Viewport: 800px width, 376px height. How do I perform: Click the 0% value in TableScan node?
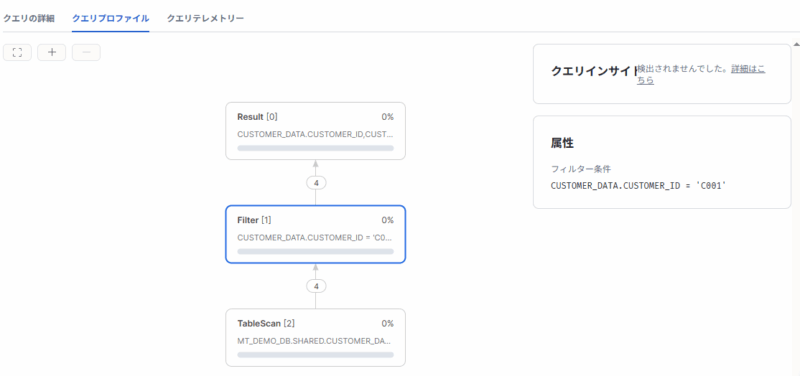pyautogui.click(x=387, y=323)
